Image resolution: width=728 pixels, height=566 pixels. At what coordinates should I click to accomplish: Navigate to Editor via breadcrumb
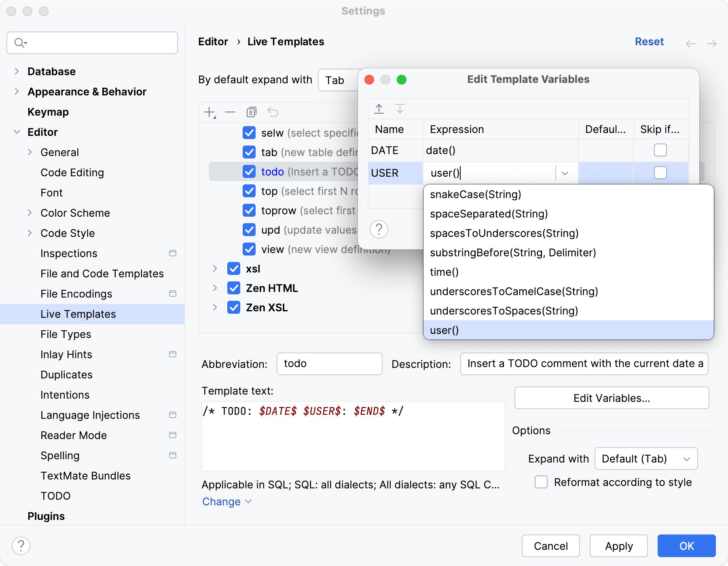click(x=213, y=41)
